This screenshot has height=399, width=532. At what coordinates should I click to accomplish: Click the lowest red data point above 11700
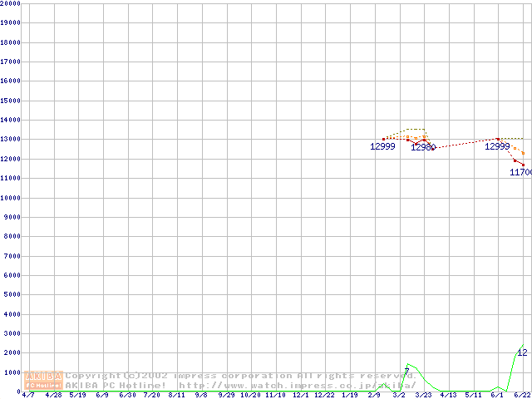pyautogui.click(x=523, y=164)
